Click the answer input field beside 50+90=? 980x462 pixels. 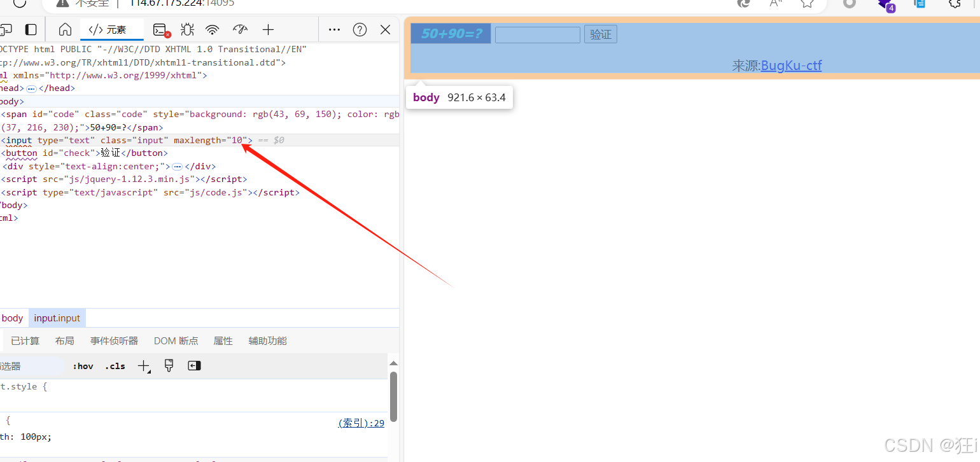click(x=537, y=34)
